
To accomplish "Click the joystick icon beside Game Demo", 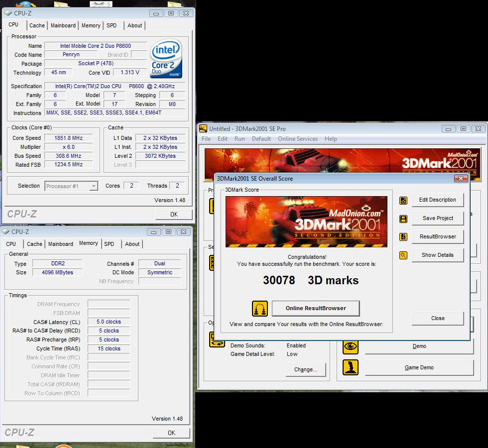I will (x=351, y=368).
